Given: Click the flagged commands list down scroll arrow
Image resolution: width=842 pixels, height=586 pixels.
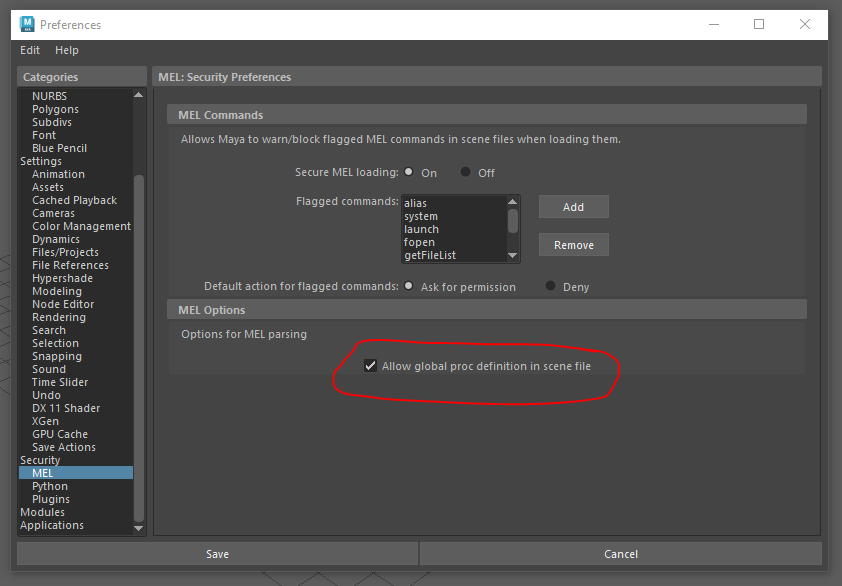Looking at the screenshot, I should 512,258.
